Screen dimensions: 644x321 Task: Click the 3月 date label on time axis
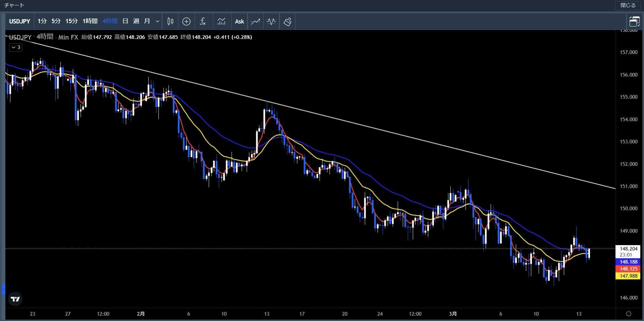(453, 314)
